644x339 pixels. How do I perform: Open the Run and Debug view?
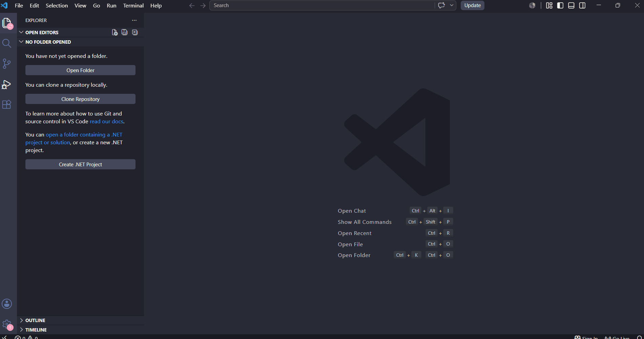(7, 84)
